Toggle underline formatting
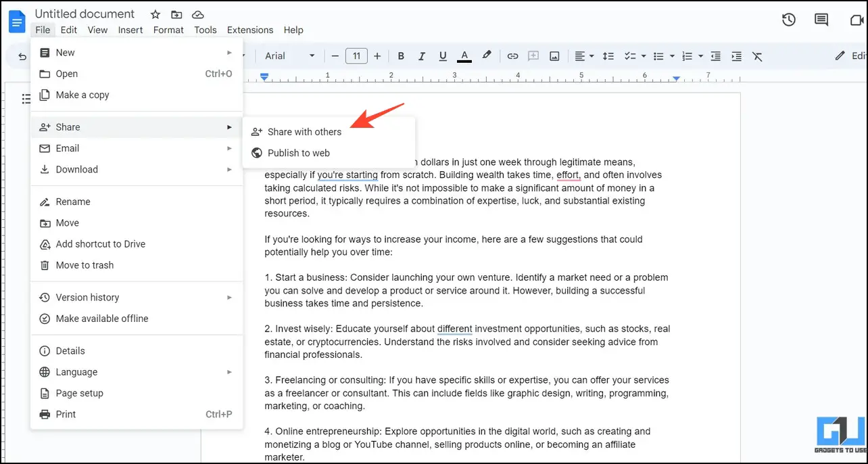868x464 pixels. tap(443, 56)
